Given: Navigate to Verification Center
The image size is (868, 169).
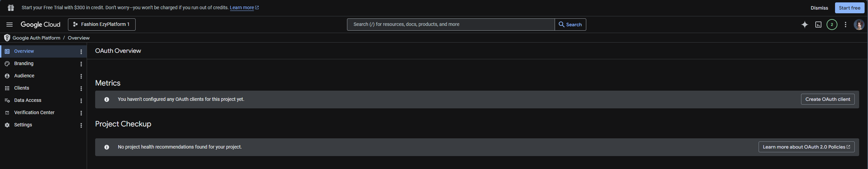Looking at the screenshot, I should [x=34, y=112].
